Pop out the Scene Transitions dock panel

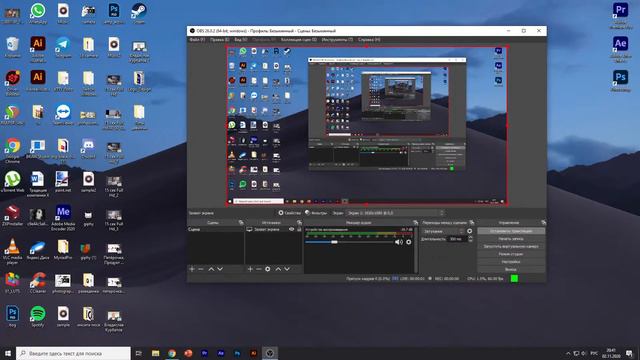472,222
